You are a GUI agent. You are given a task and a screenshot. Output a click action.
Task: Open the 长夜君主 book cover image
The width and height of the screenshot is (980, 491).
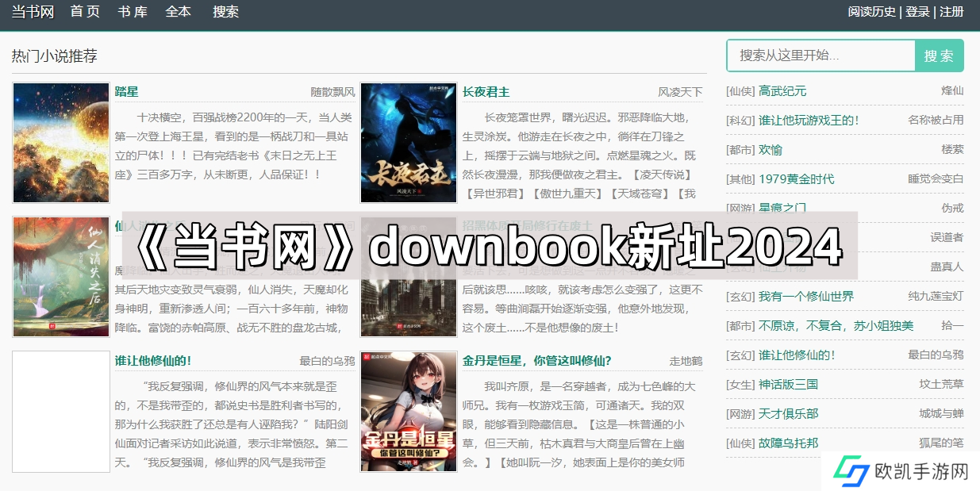point(409,143)
